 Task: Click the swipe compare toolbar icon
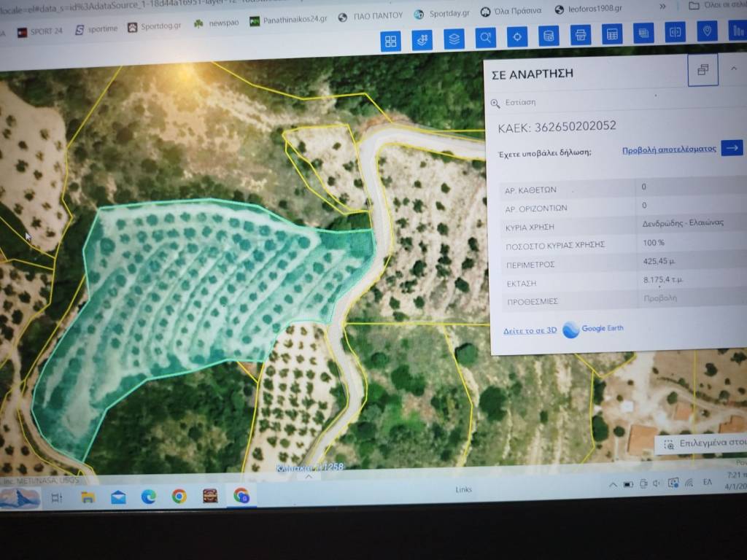[676, 32]
